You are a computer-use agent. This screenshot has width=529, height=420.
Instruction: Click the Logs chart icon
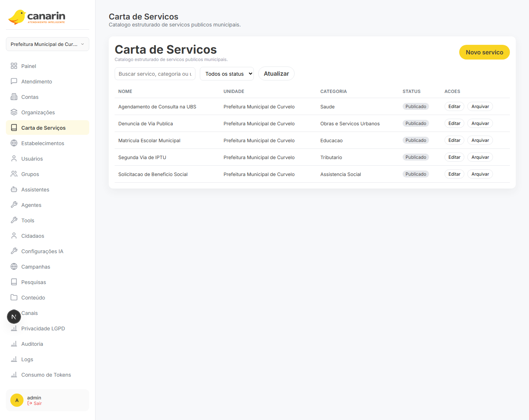click(14, 359)
